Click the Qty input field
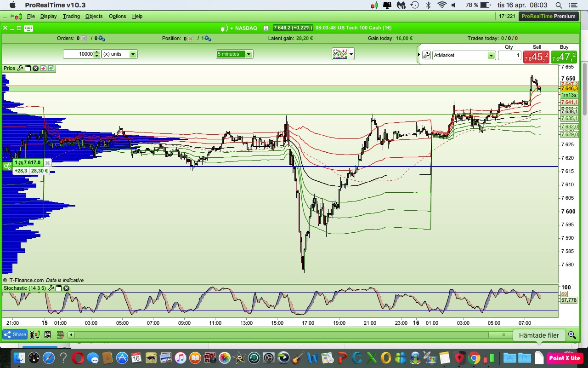The width and height of the screenshot is (588, 368). [509, 56]
